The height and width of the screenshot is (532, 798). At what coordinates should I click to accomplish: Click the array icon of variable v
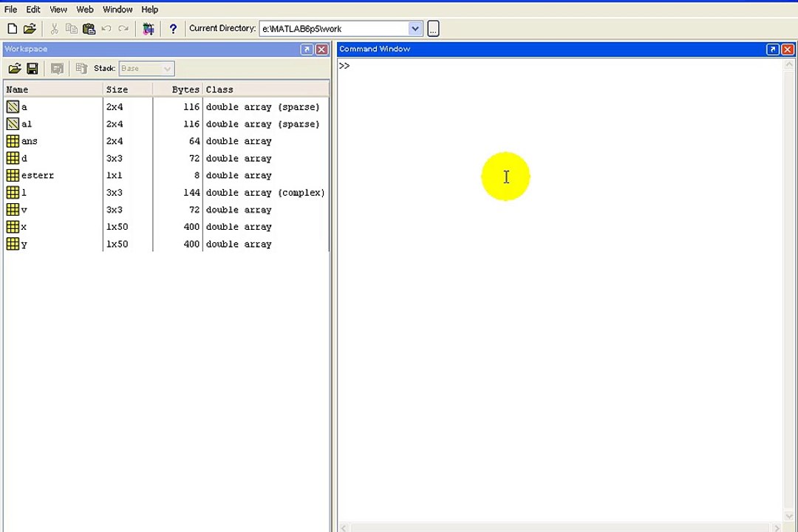[x=13, y=210]
